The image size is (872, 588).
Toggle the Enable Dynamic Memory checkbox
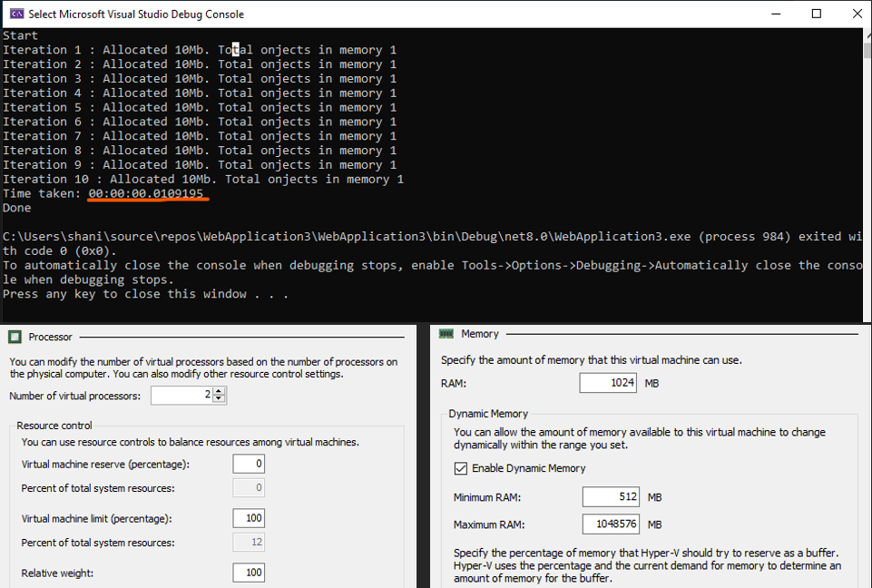coord(460,468)
